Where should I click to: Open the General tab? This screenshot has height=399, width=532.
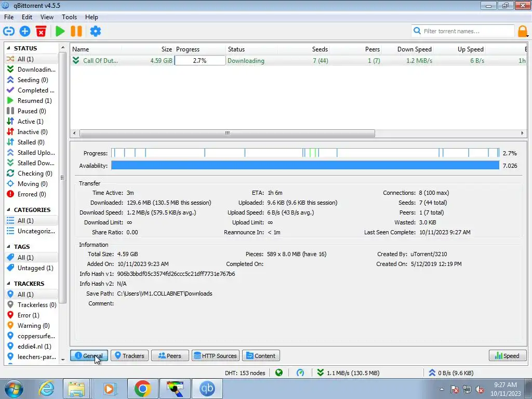pyautogui.click(x=89, y=355)
